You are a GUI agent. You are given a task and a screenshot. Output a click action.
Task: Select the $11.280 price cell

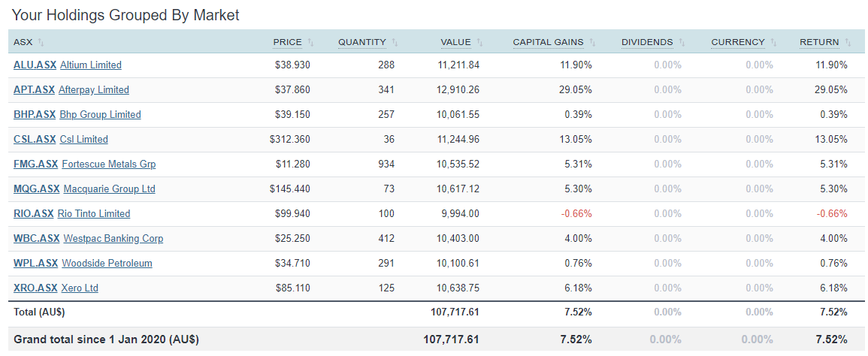pos(293,164)
